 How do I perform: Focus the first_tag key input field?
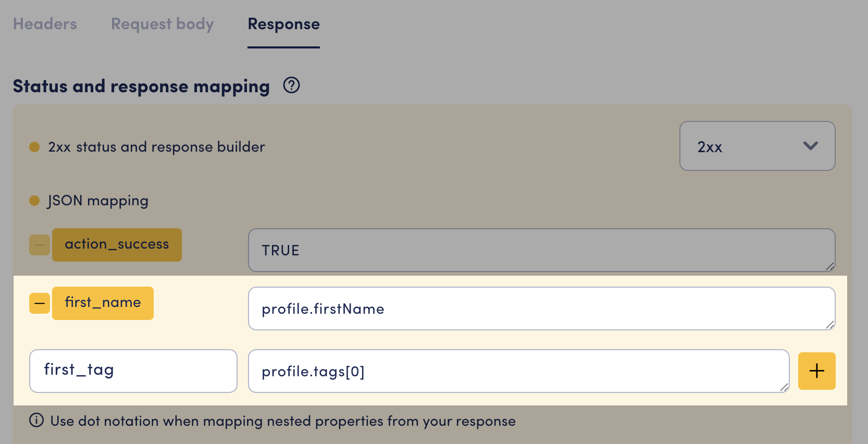click(x=133, y=371)
